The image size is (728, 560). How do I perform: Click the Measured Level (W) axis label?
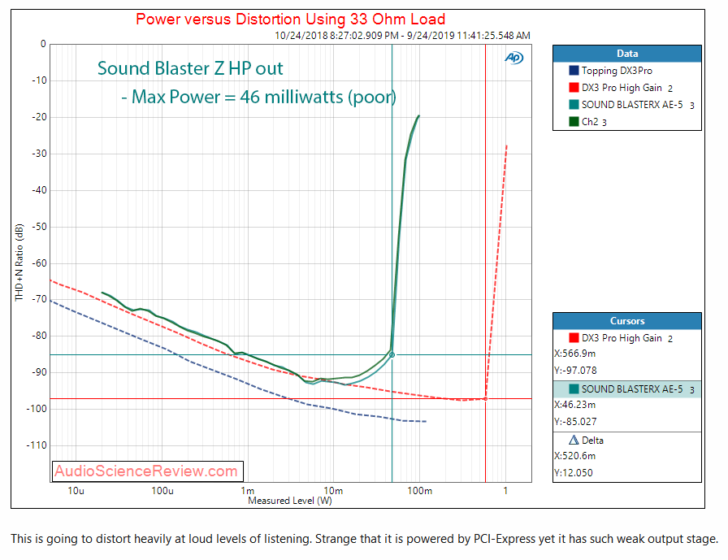point(290,501)
